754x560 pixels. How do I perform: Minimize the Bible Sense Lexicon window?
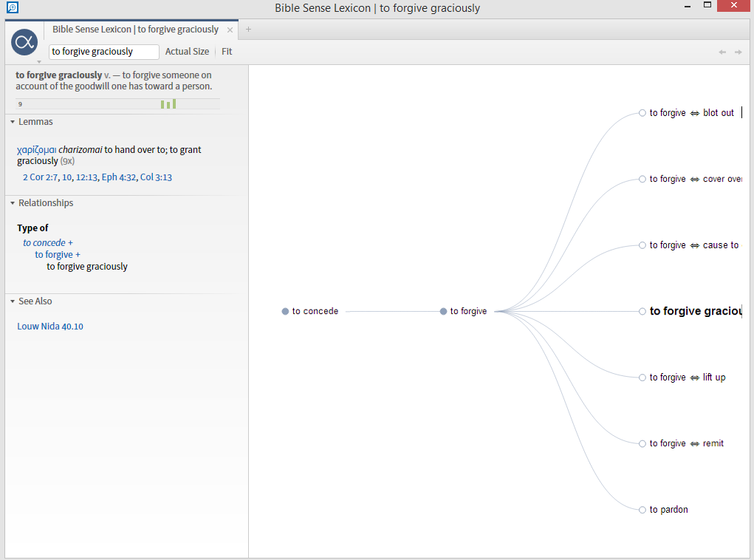(688, 6)
